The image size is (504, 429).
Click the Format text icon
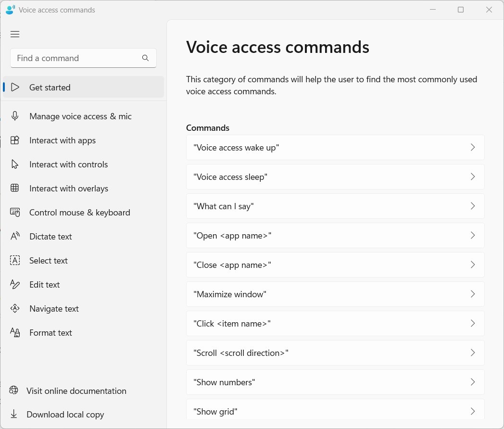pos(14,332)
